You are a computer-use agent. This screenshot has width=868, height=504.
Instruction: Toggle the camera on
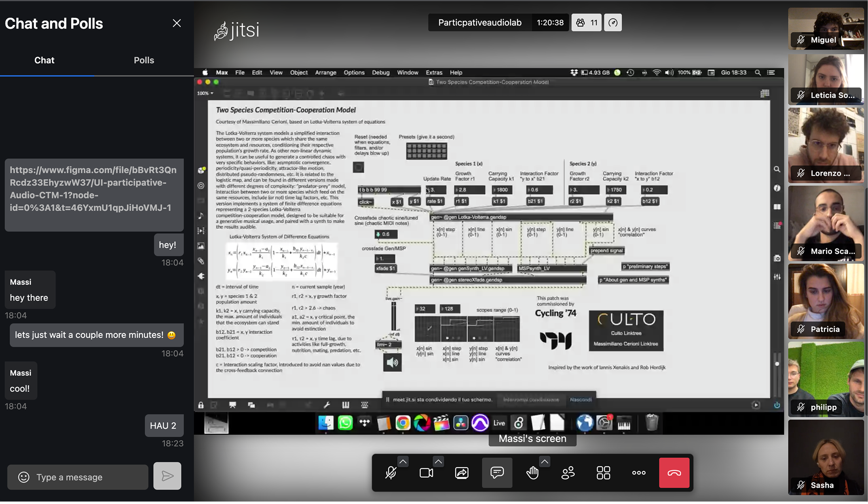click(426, 473)
